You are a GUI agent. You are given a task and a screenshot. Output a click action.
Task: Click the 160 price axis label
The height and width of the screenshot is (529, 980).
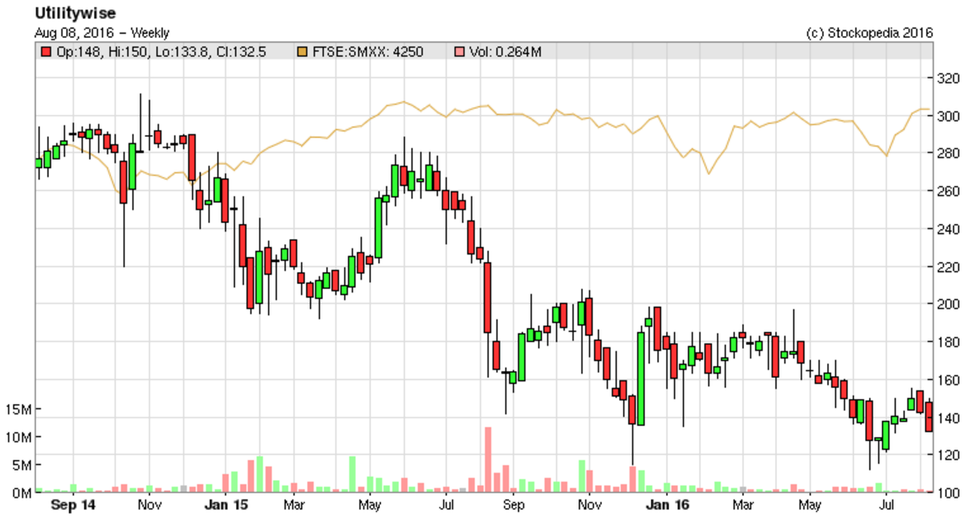pos(948,379)
